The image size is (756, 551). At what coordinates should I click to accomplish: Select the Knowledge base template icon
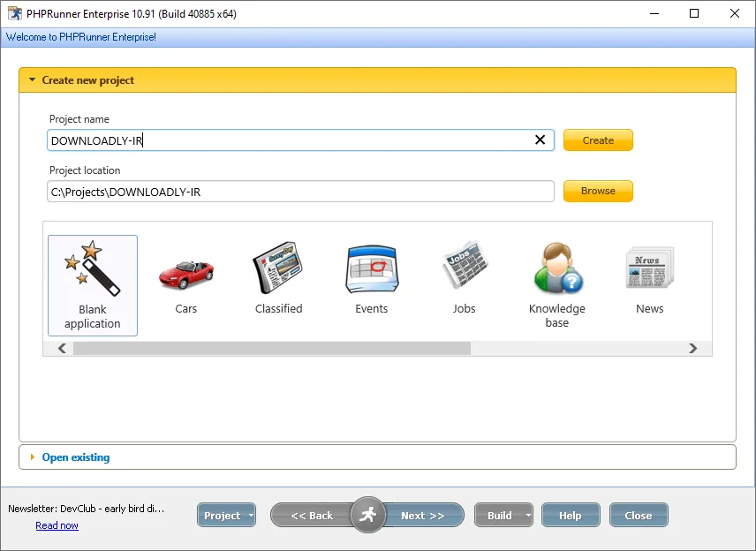tap(557, 268)
